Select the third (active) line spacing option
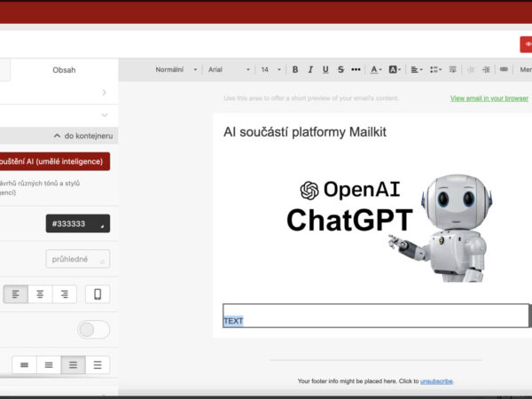The image size is (532, 399). tap(73, 364)
